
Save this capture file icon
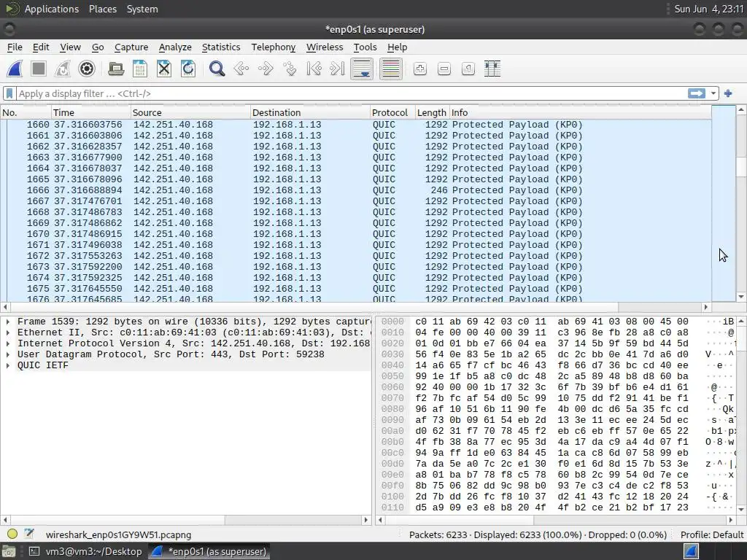(140, 69)
